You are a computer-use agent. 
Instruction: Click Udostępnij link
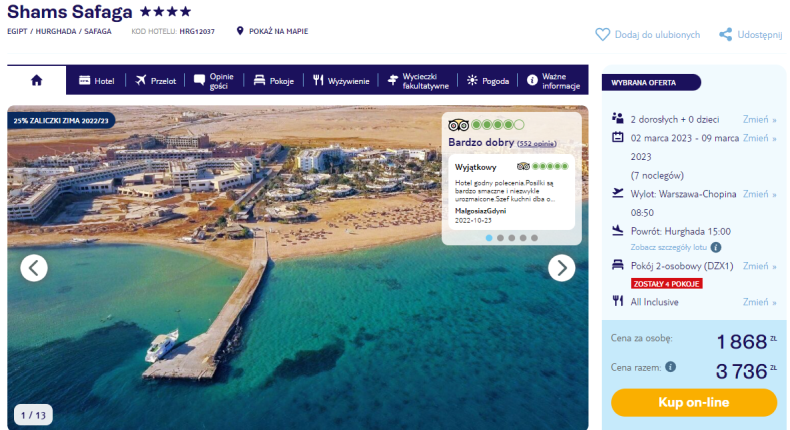[x=760, y=35]
